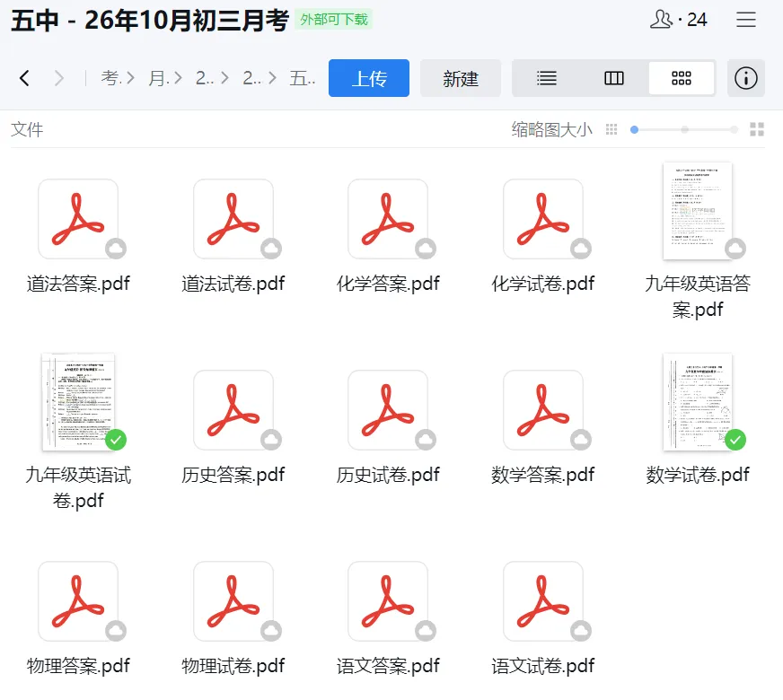Set thumbnail size slider to smallest
This screenshot has width=783, height=700.
pyautogui.click(x=634, y=130)
